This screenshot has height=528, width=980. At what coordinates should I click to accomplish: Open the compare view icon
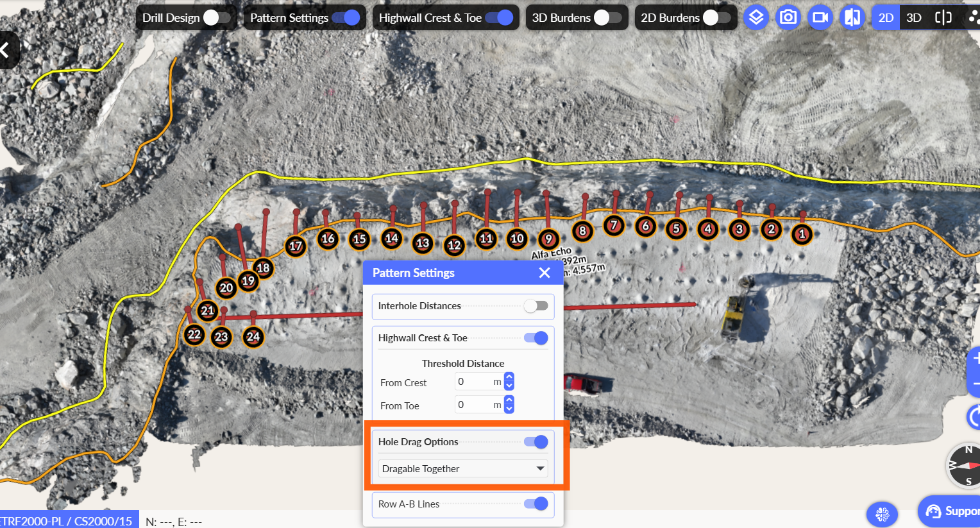click(x=852, y=17)
